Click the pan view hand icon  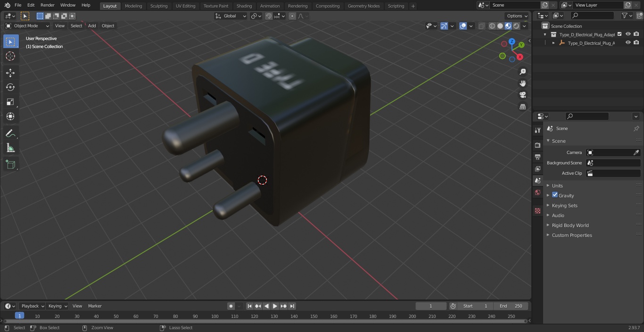(522, 83)
